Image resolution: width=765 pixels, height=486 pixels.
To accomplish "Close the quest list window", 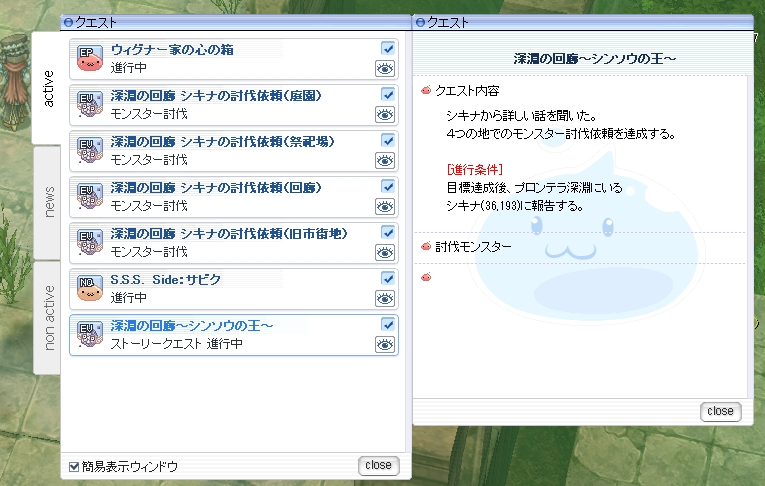I will (379, 466).
